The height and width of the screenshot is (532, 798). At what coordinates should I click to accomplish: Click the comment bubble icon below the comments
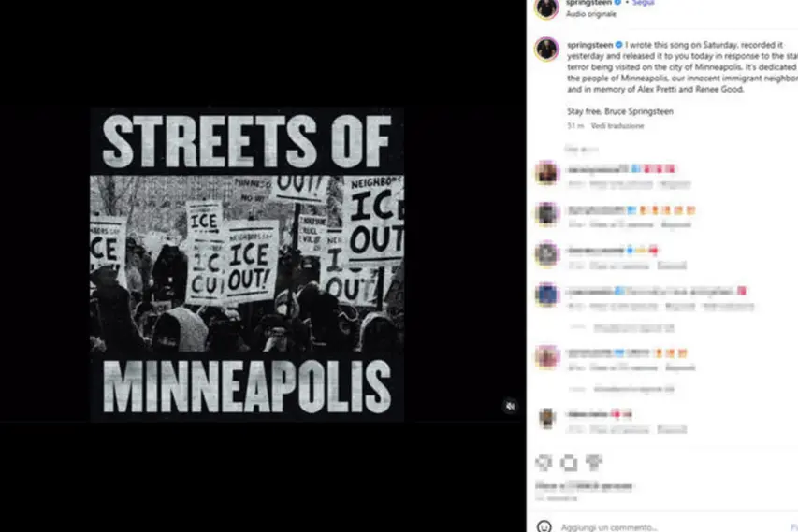point(569,463)
